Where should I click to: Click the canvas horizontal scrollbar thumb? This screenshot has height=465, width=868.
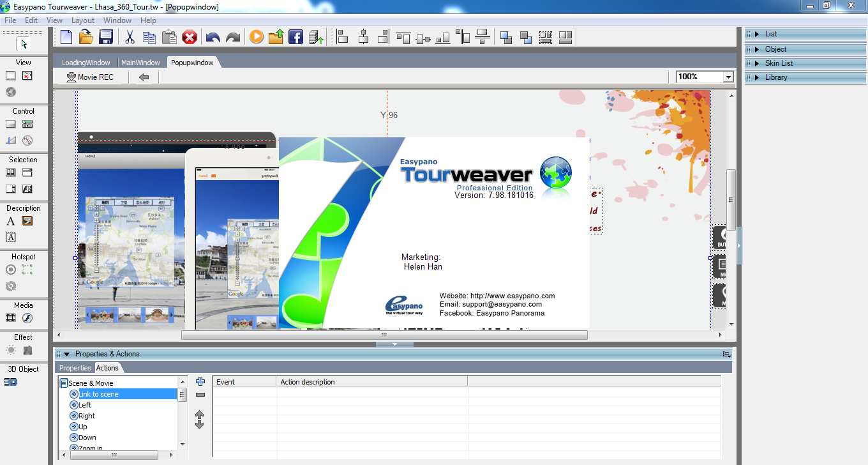coord(384,335)
